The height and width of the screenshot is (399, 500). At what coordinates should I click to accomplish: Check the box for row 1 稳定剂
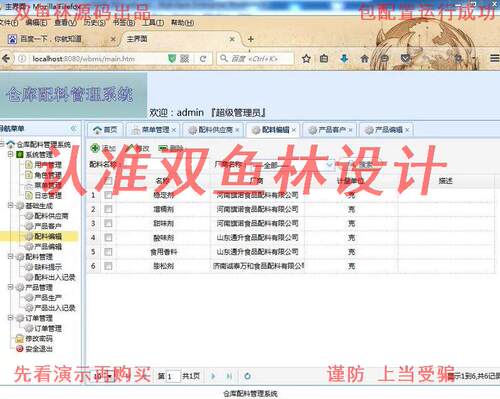coord(108,195)
